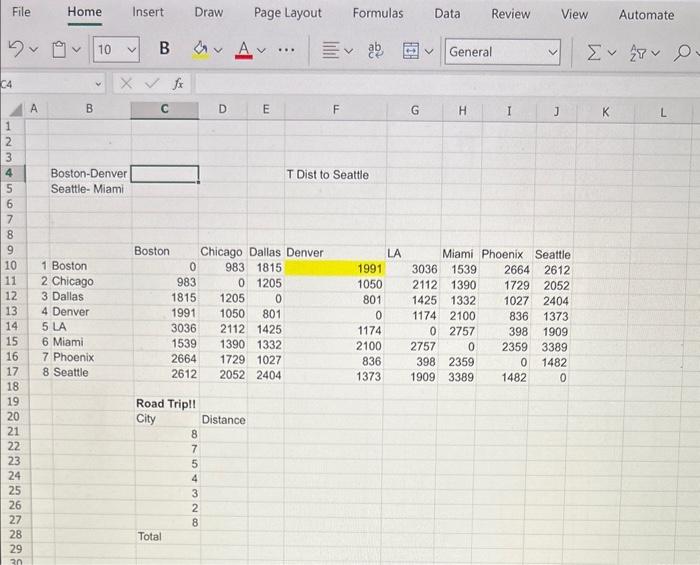Open the font size 10 dropdown
Image resolution: width=700 pixels, height=565 pixels.
coord(116,49)
